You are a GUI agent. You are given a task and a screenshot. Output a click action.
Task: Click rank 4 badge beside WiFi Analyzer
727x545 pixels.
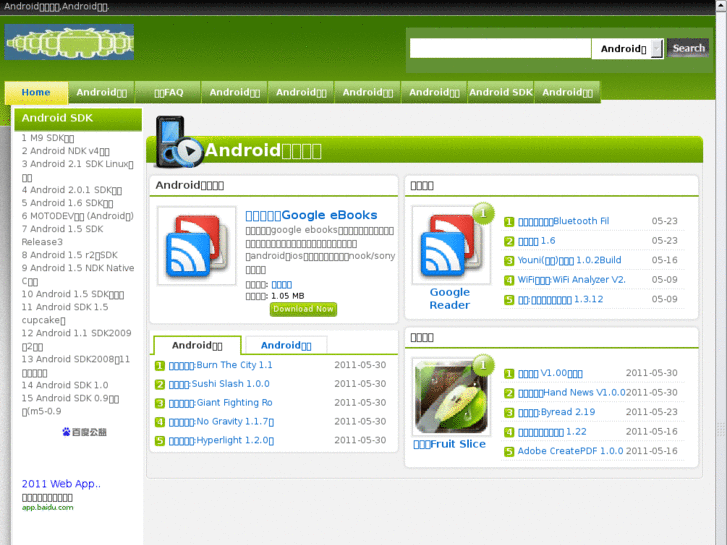509,280
